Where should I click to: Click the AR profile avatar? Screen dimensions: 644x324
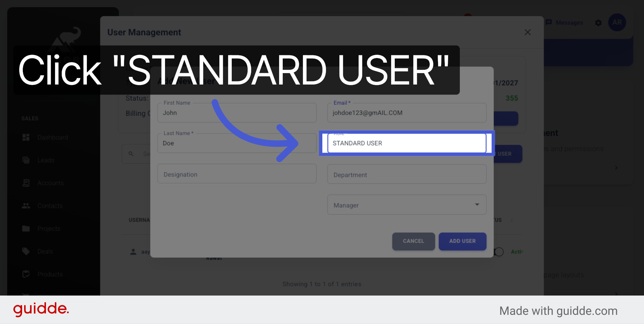tap(617, 22)
